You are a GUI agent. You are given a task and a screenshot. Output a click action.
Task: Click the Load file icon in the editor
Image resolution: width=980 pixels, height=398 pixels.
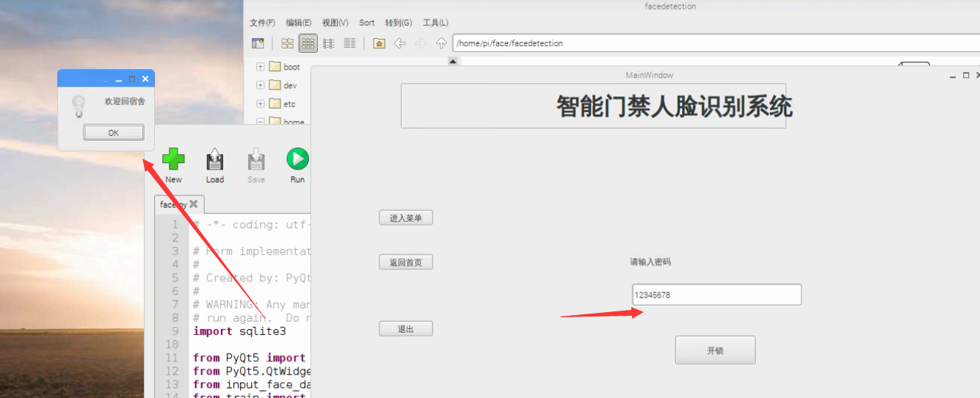click(214, 159)
